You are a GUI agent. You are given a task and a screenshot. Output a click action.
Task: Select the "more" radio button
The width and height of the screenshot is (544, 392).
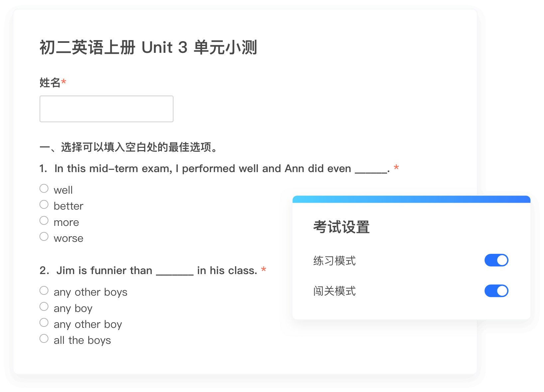tap(44, 221)
